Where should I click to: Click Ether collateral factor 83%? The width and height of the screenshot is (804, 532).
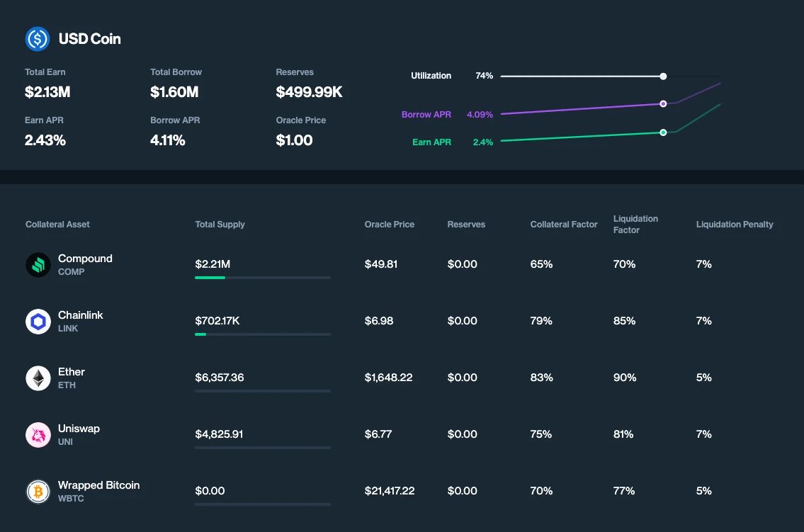click(x=541, y=378)
